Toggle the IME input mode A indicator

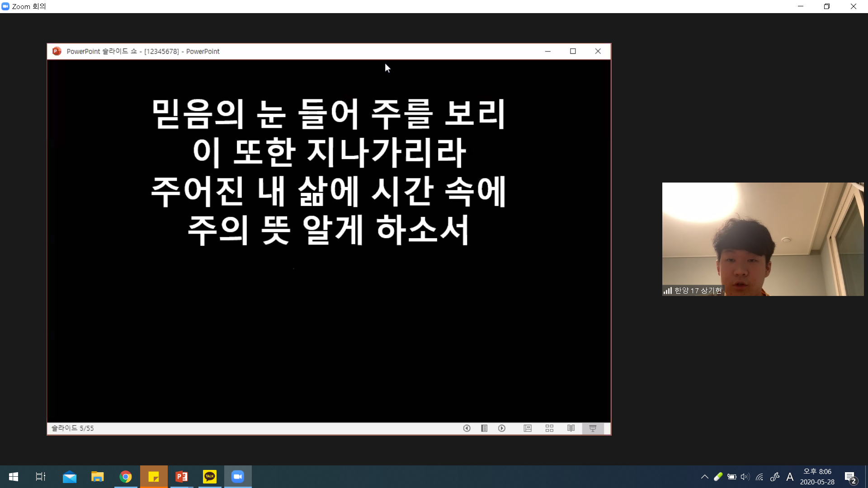pyautogui.click(x=790, y=477)
